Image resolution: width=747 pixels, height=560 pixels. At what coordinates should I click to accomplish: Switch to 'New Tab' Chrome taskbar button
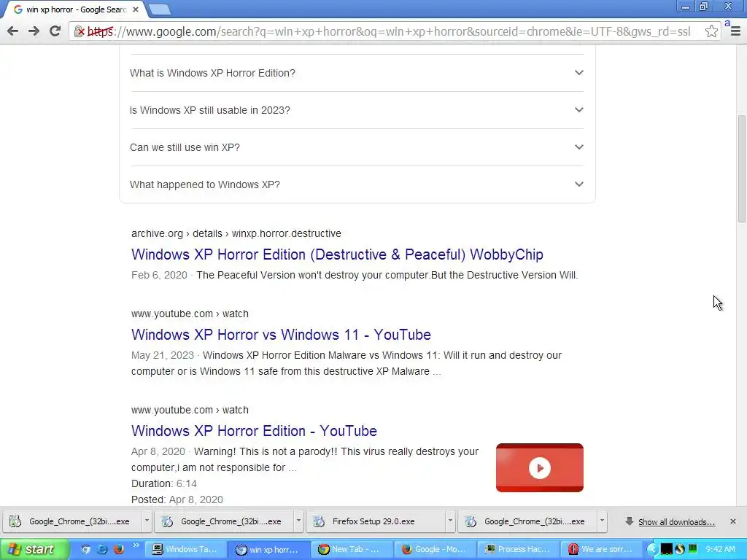point(352,550)
